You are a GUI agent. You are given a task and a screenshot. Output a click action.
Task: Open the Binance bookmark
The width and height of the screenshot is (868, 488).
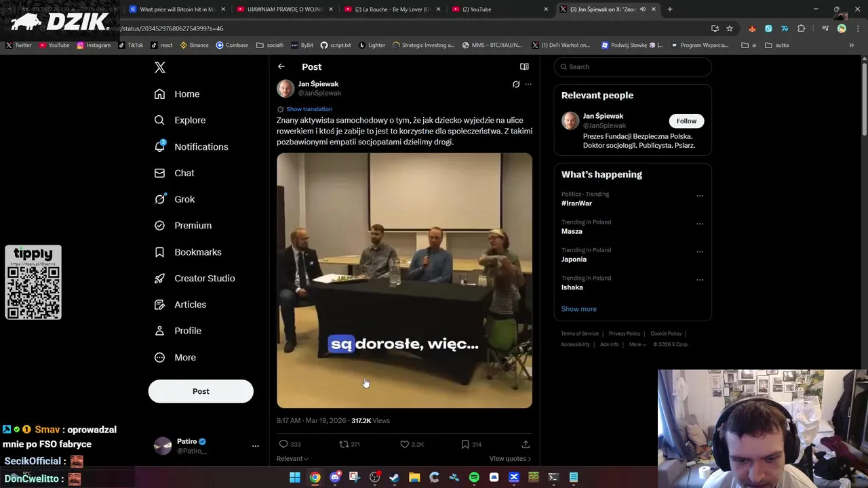click(x=194, y=45)
